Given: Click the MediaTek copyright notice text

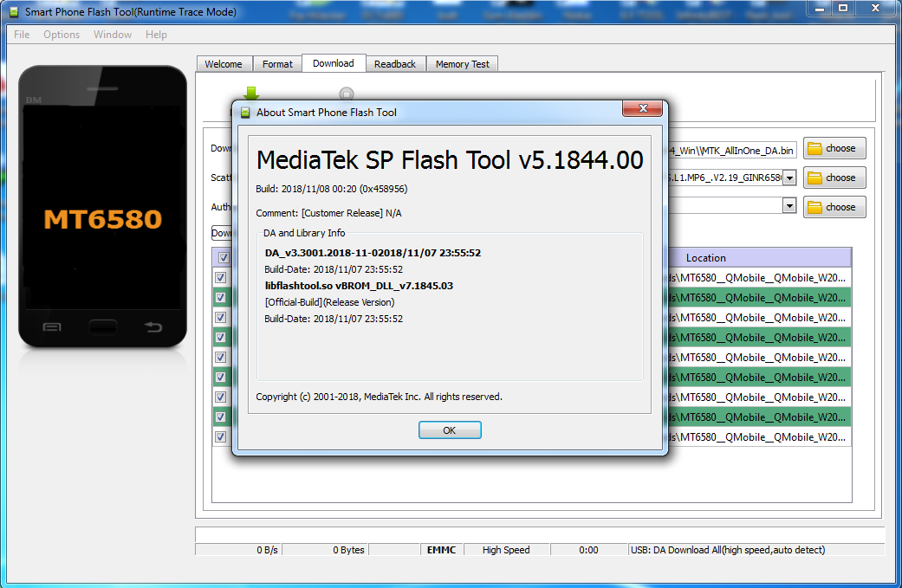Looking at the screenshot, I should pyautogui.click(x=380, y=397).
